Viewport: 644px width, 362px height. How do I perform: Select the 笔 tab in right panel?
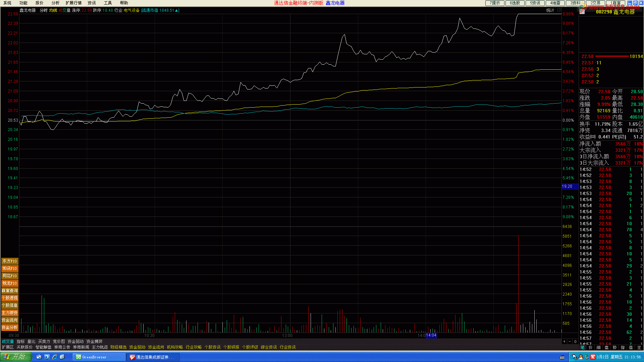(x=583, y=348)
